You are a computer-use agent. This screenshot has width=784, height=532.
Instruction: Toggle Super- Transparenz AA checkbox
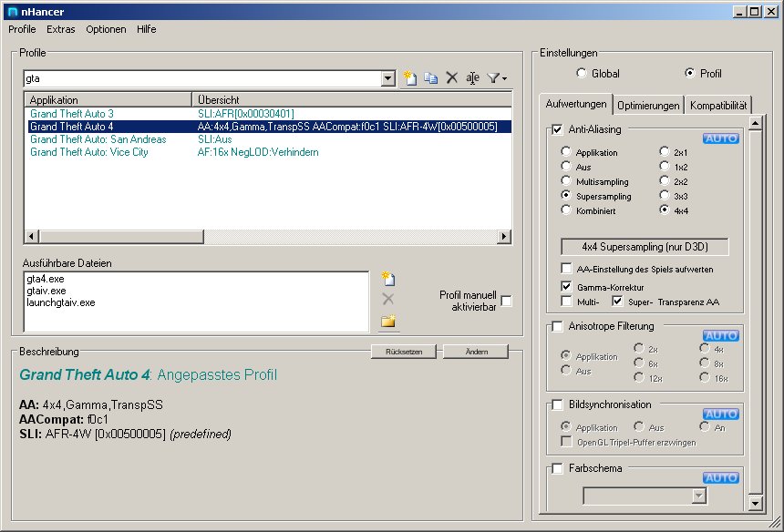pyautogui.click(x=617, y=302)
